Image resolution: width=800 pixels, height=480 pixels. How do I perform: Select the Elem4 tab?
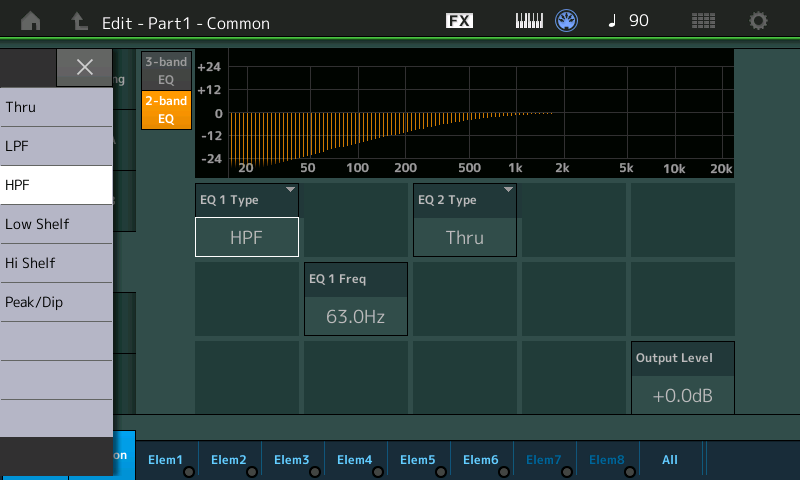pyautogui.click(x=356, y=460)
